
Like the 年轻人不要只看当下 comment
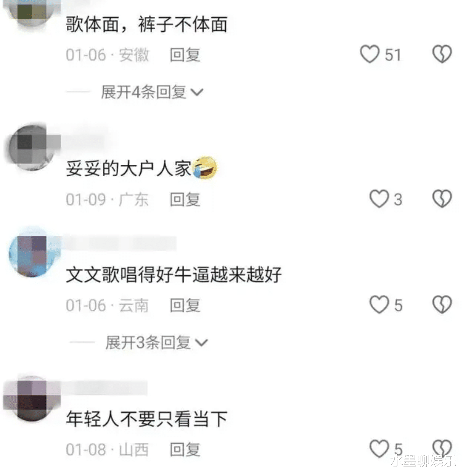point(379,449)
